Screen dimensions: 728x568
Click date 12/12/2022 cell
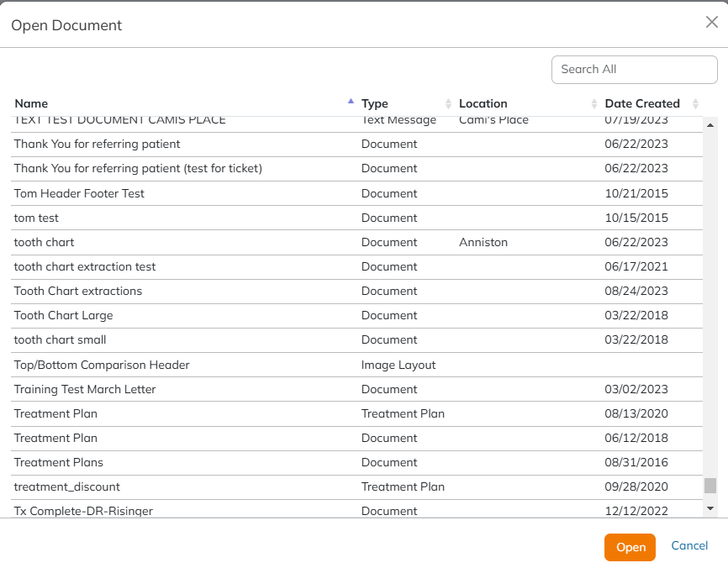click(636, 511)
